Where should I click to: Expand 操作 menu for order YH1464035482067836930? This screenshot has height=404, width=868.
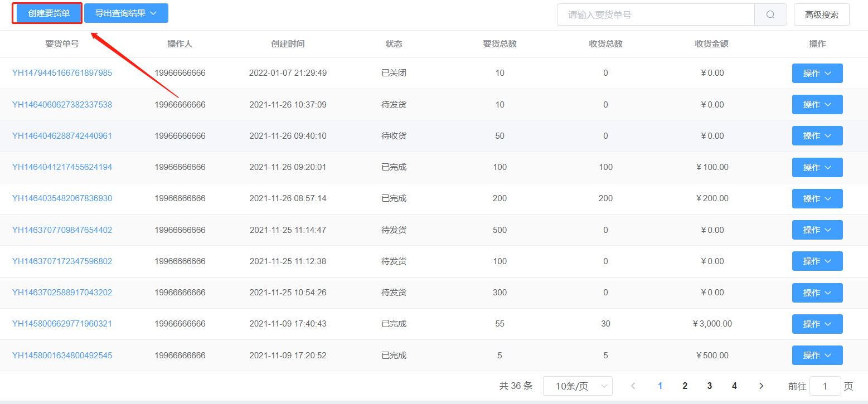point(817,198)
